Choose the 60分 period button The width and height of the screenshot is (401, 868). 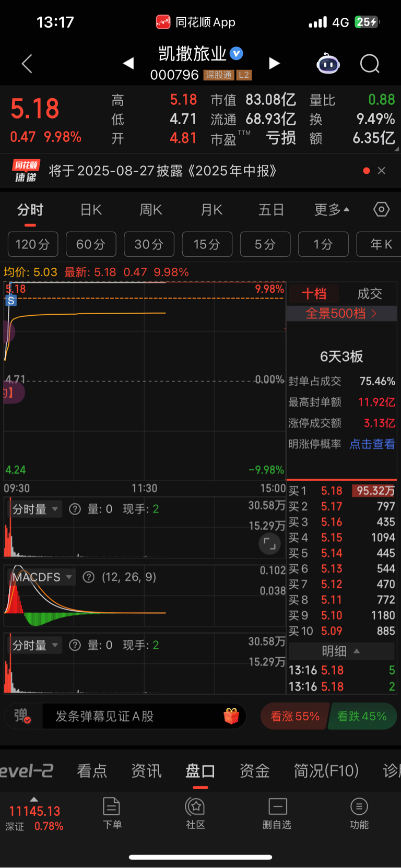(91, 244)
